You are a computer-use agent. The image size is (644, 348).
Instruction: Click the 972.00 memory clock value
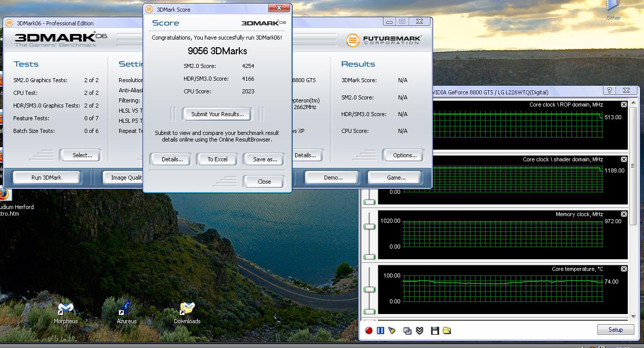pos(613,222)
